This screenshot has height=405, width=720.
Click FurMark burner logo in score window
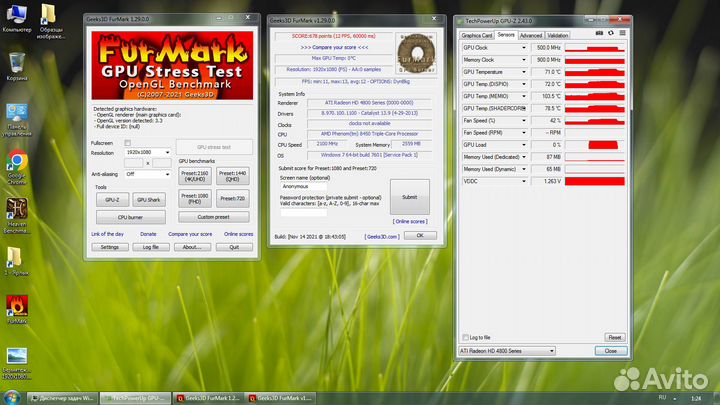416,53
